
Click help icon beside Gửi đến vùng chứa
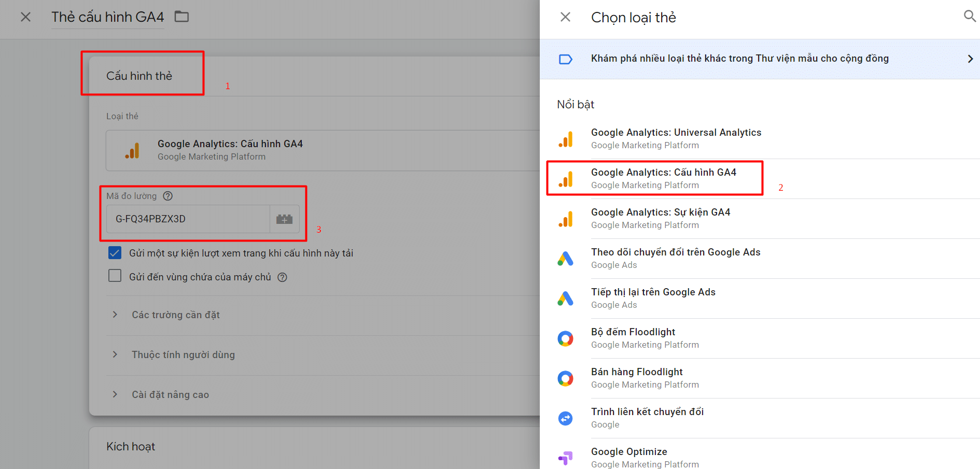282,277
